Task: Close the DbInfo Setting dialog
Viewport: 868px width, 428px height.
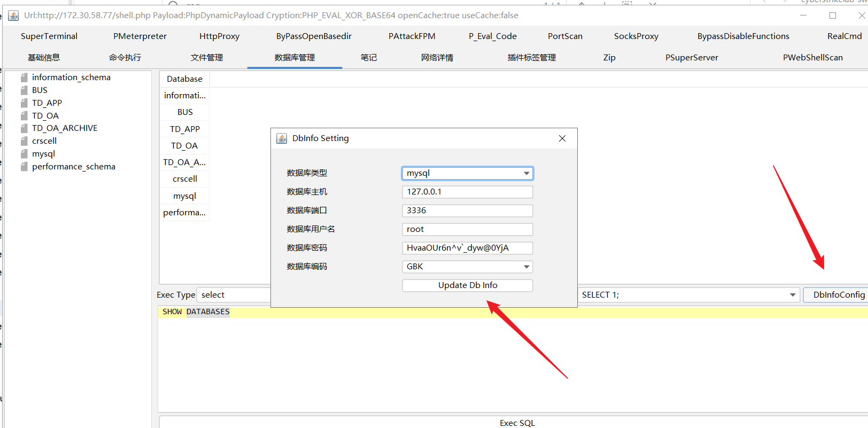Action: (x=562, y=138)
